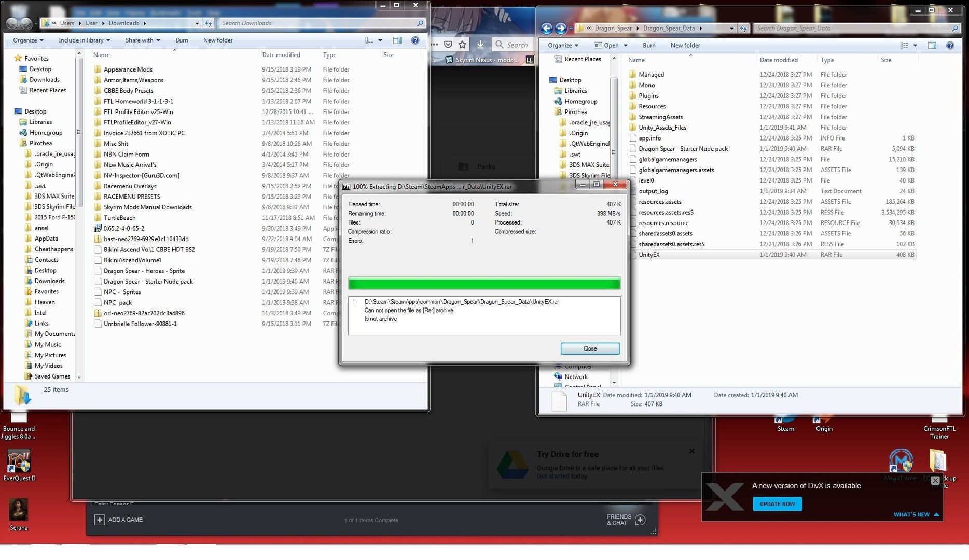Open Help in Dragon_Spear_Data window
Screen dimensions: 969x560
point(950,46)
